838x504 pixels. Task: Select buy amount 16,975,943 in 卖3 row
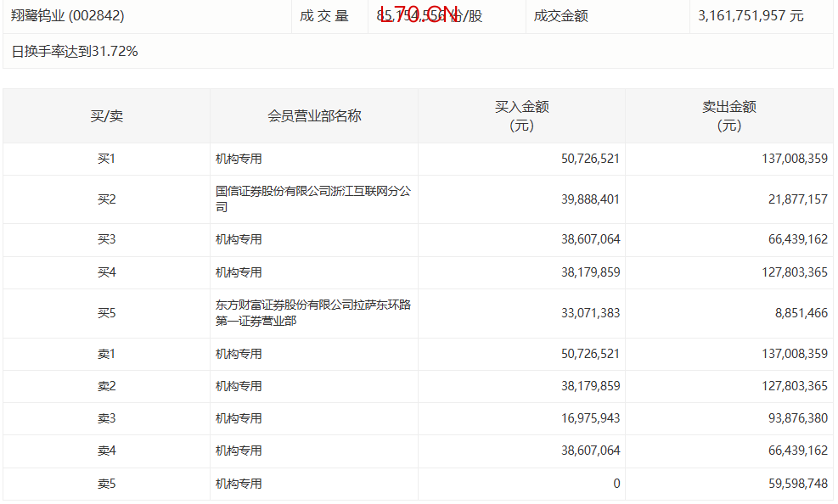[586, 418]
